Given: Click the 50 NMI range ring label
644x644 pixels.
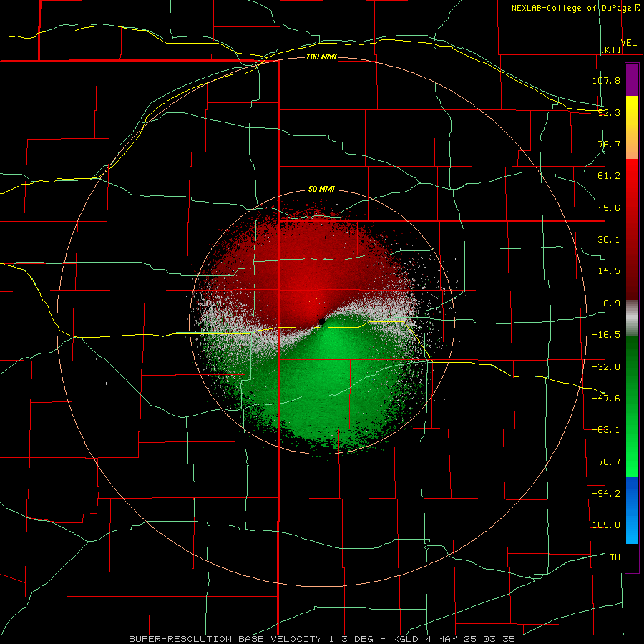Looking at the screenshot, I should pyautogui.click(x=321, y=190).
